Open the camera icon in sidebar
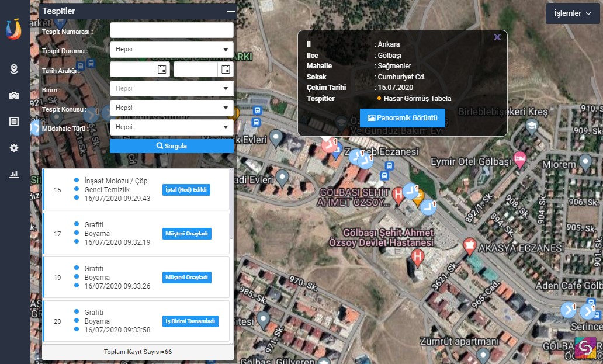The image size is (603, 364). [14, 95]
